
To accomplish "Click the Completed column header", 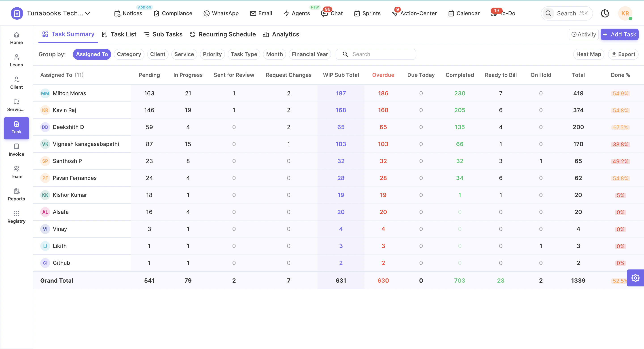I will click(460, 75).
